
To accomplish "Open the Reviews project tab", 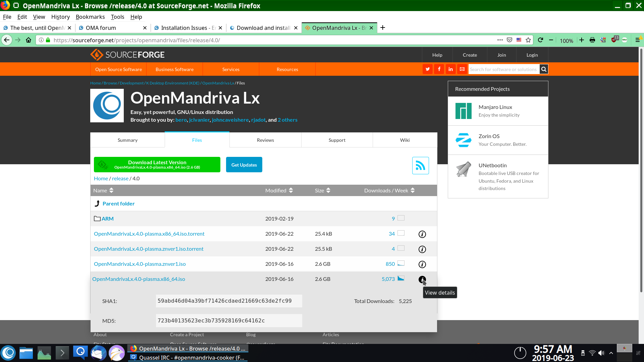I will click(265, 140).
